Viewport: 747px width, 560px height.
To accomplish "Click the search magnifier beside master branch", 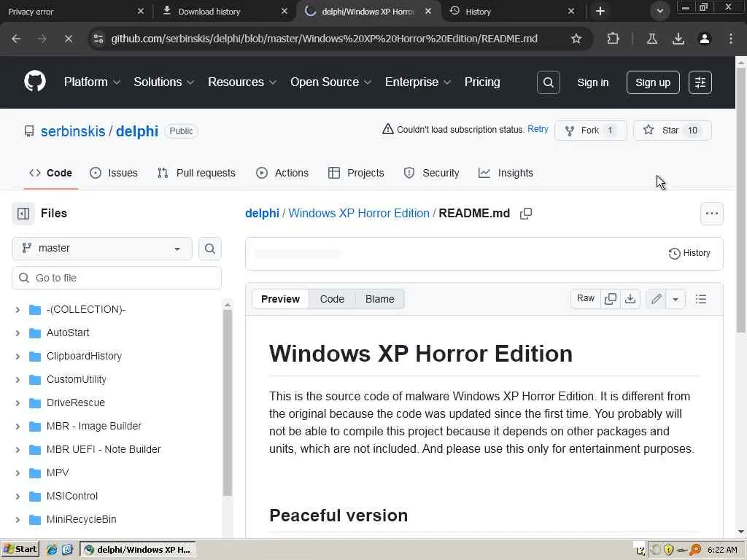I will [209, 249].
